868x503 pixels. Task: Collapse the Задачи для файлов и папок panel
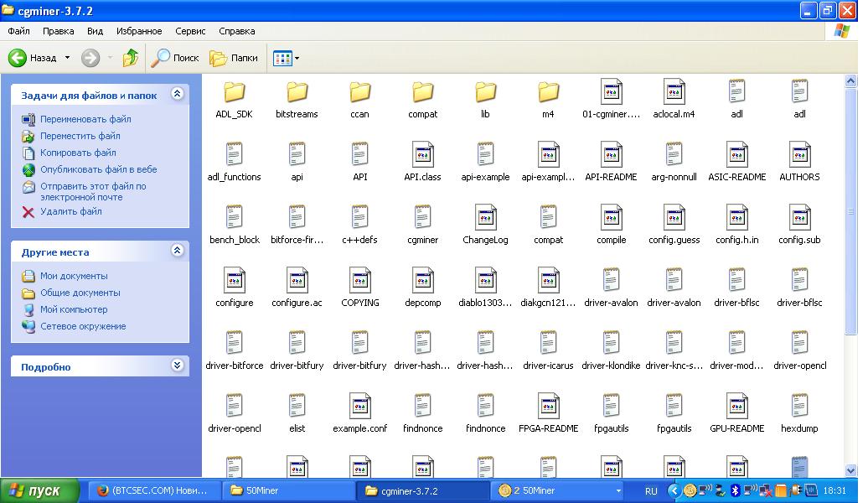click(x=177, y=94)
